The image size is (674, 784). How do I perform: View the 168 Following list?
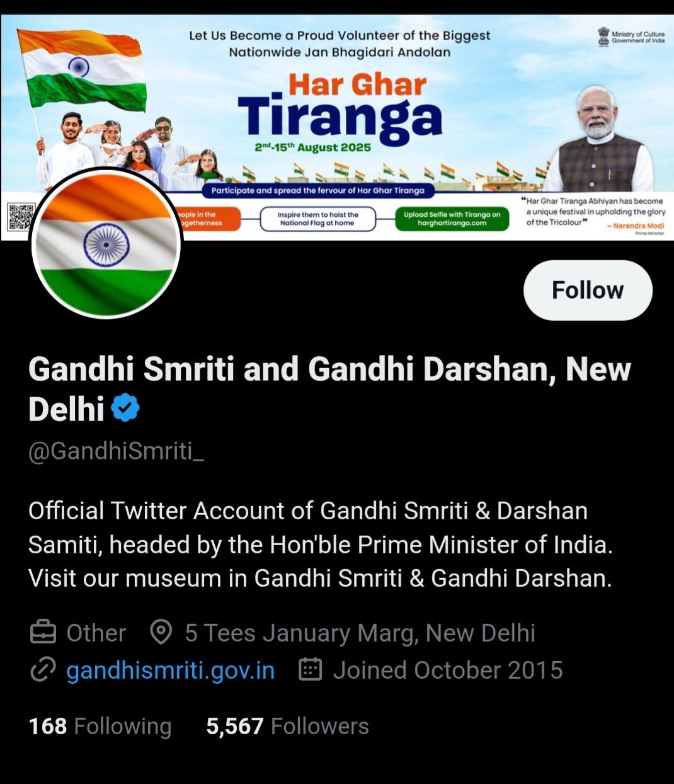point(100,726)
